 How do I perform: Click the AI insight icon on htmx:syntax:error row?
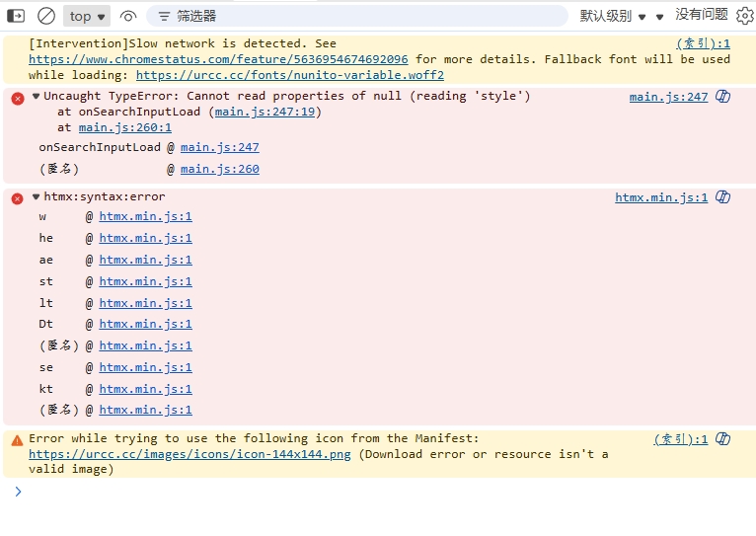[x=722, y=197]
